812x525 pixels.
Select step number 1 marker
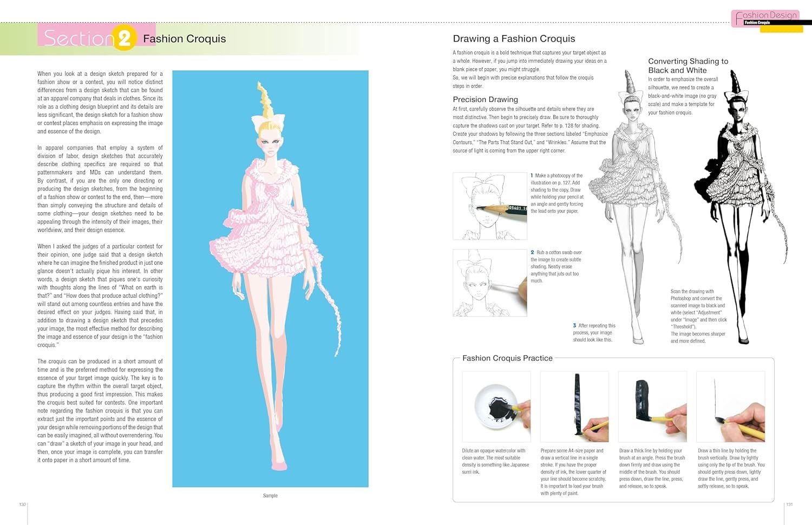[x=533, y=175]
